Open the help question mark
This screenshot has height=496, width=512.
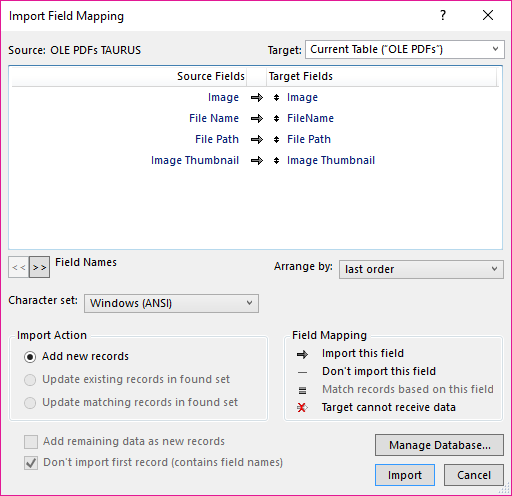[x=443, y=15]
